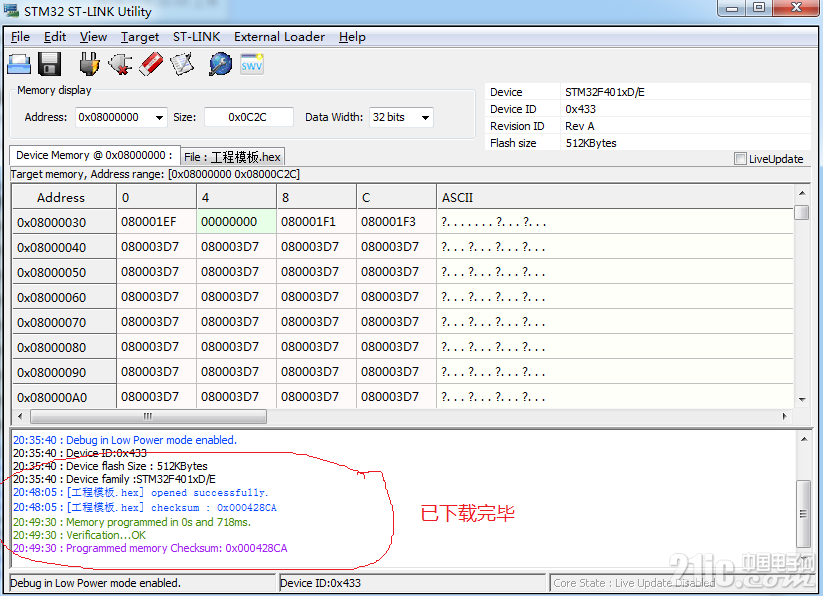Open the Help menu

click(x=352, y=37)
